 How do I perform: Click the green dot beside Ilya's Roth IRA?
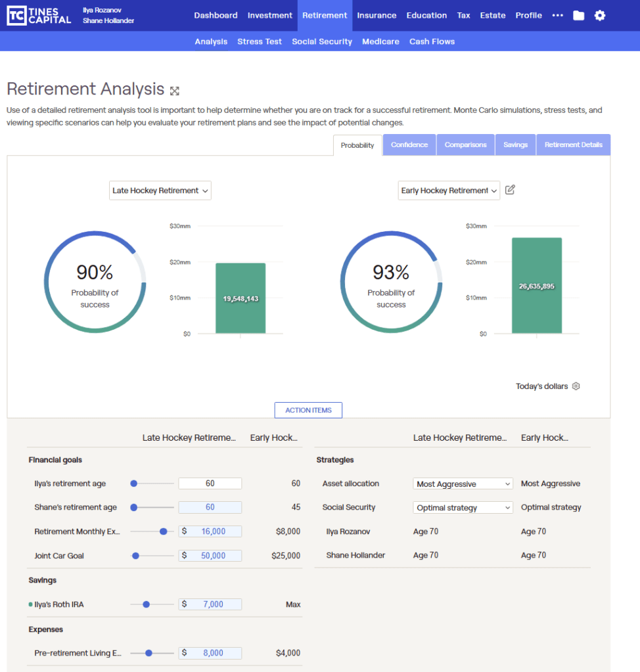coord(30,604)
